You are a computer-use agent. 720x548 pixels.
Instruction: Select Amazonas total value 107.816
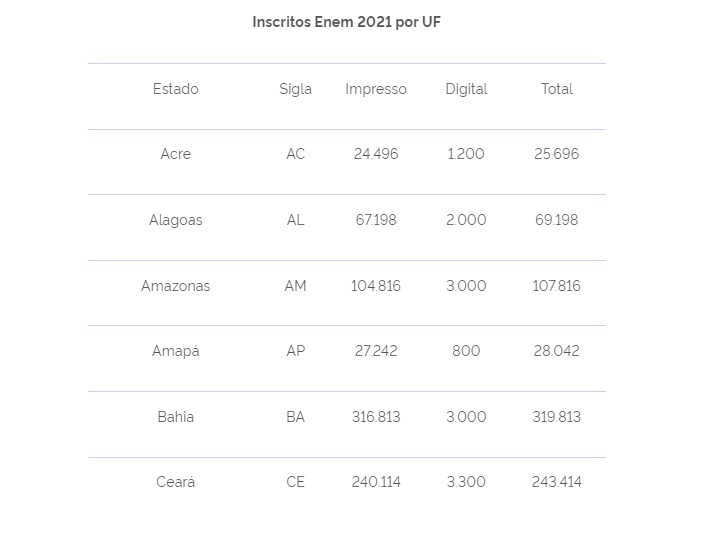(x=557, y=286)
